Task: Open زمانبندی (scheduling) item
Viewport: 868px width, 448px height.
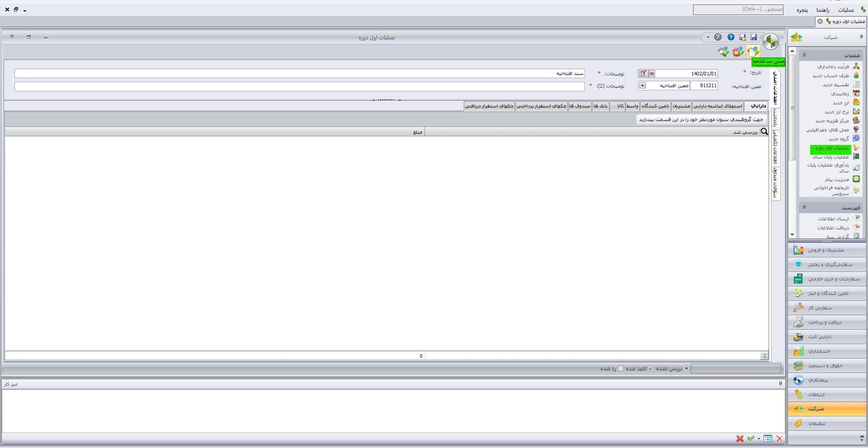Action: pos(840,93)
